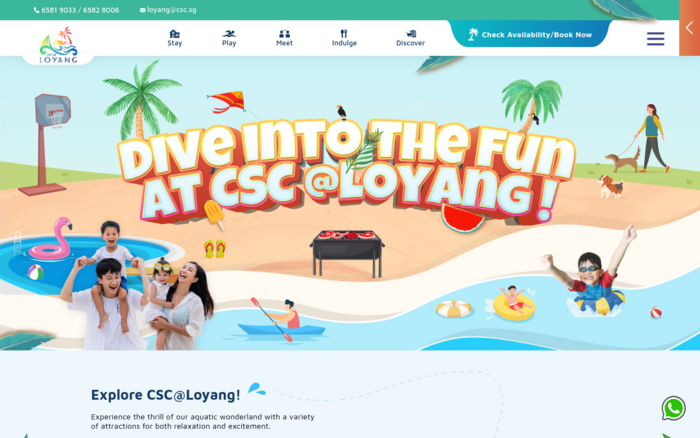700x438 pixels.
Task: Click the loyang@csc.sg email link
Action: [171, 10]
